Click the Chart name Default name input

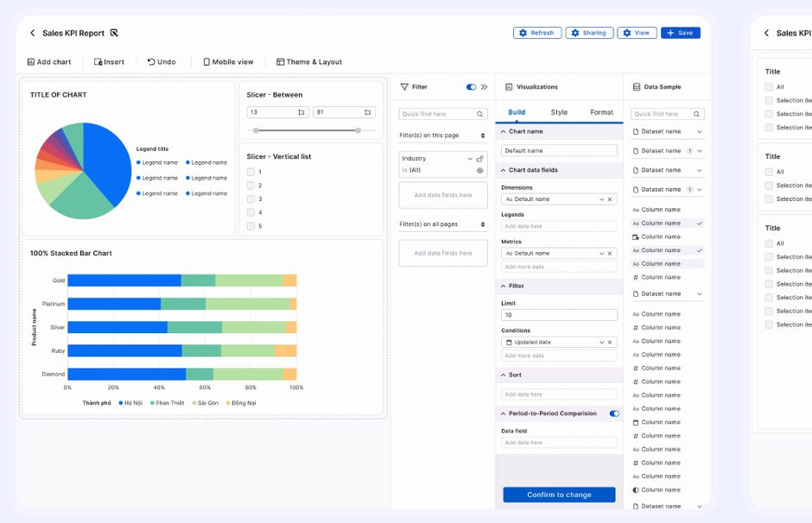click(559, 150)
